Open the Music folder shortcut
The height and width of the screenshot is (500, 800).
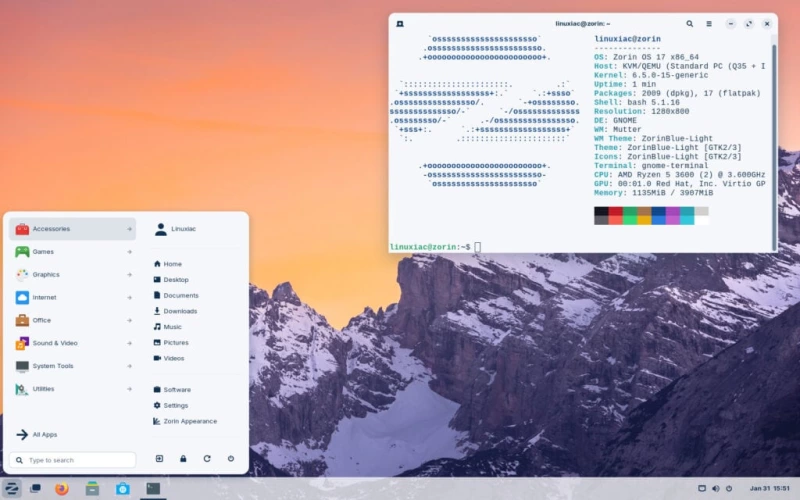[x=168, y=327]
